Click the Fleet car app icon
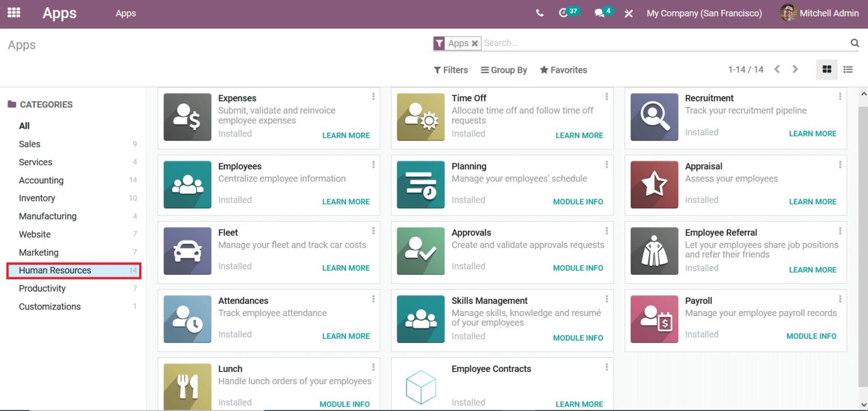Image resolution: width=868 pixels, height=411 pixels. click(x=188, y=251)
